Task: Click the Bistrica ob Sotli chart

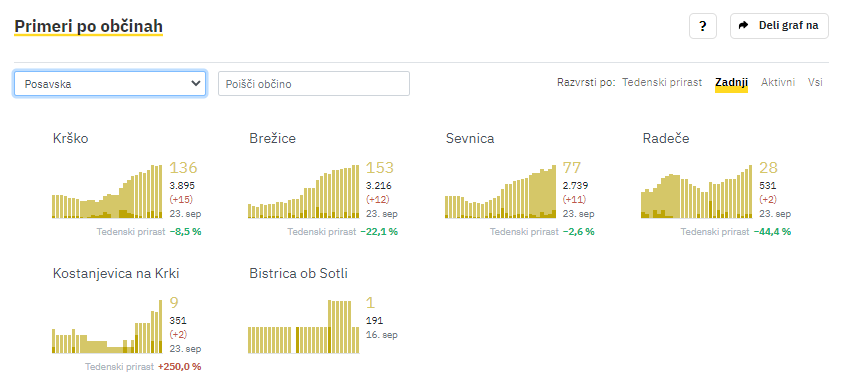Action: tap(304, 326)
